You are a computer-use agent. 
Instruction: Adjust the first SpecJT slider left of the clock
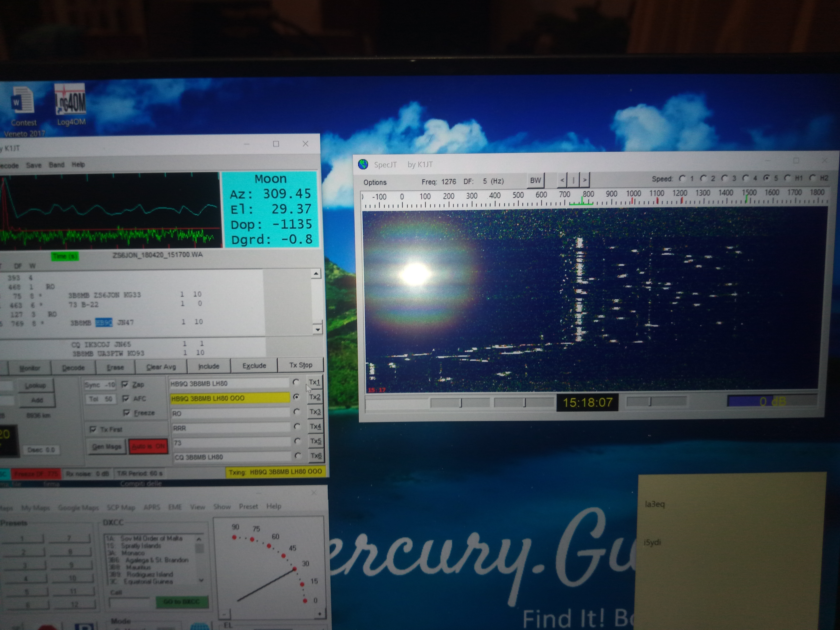point(460,403)
